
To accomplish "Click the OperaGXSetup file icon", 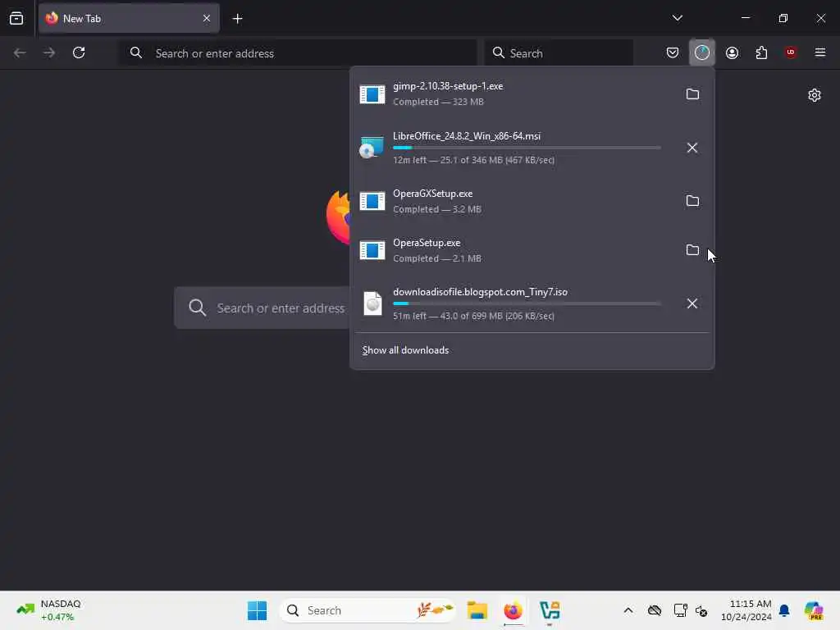I will coord(372,201).
